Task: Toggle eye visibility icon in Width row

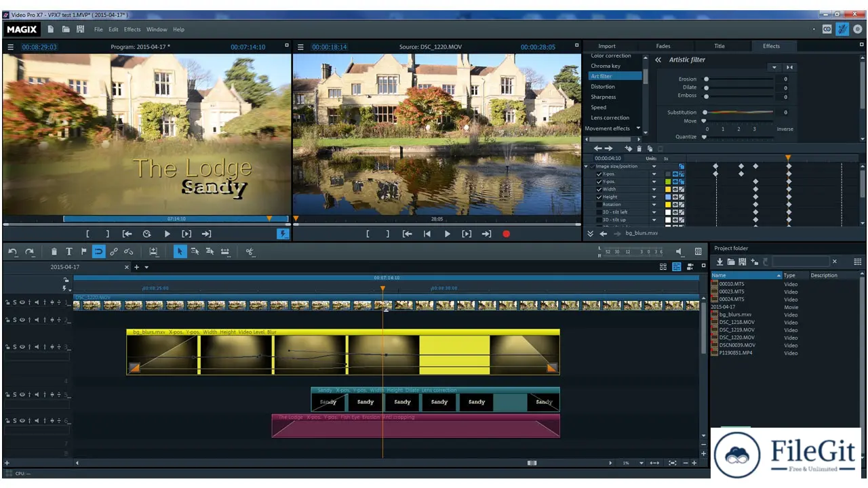Action: click(675, 189)
